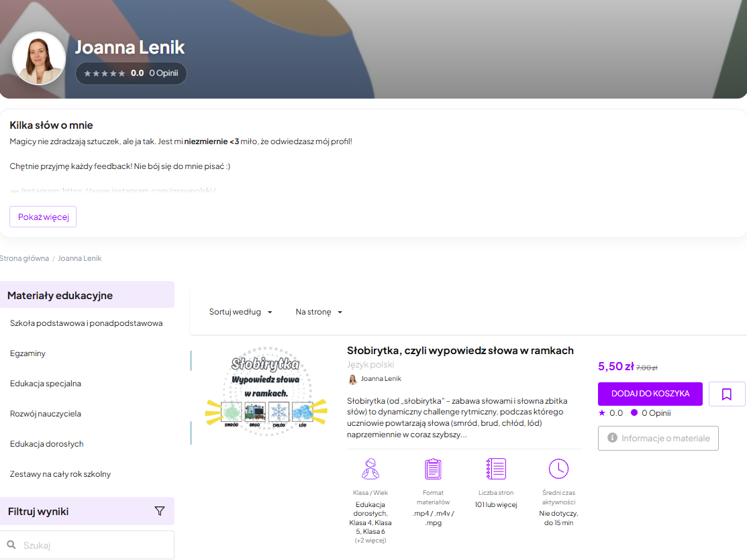Select the 'Egzaminy' category
This screenshot has height=560, width=747.
coord(28,353)
